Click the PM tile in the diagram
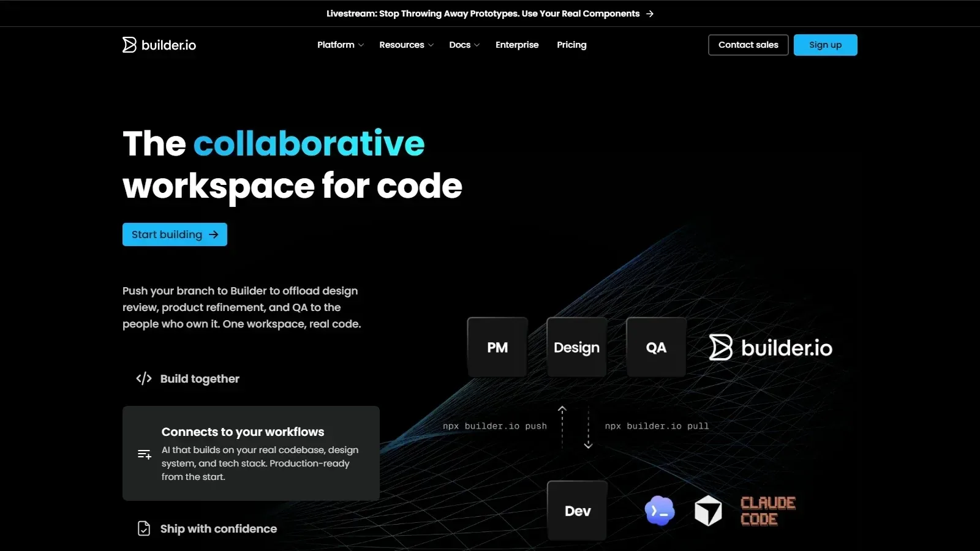The height and width of the screenshot is (551, 980). (497, 347)
